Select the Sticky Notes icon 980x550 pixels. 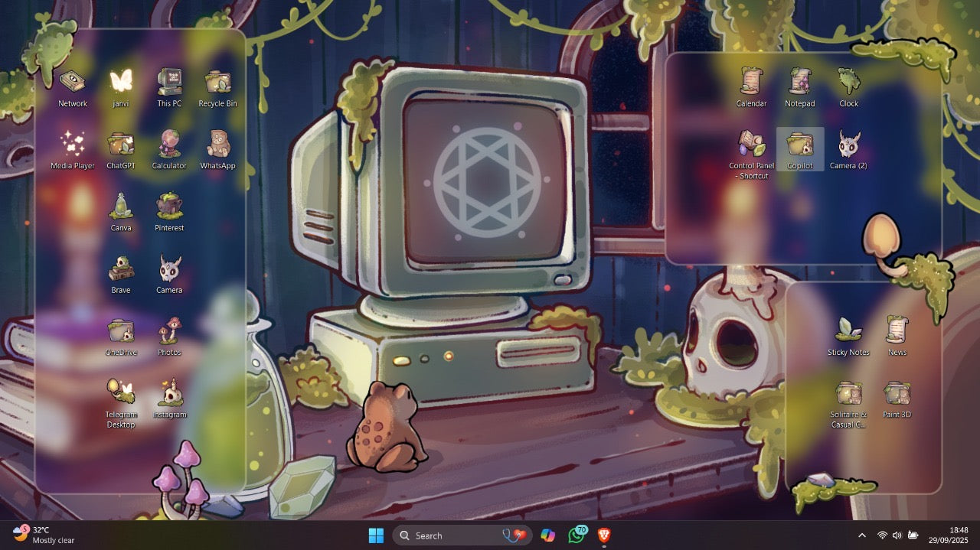[848, 331]
